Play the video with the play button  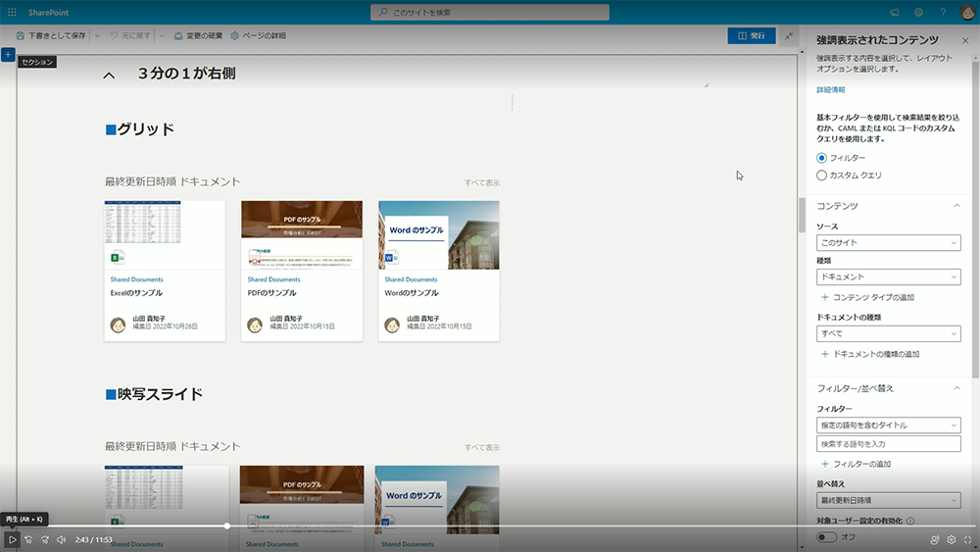click(x=12, y=539)
